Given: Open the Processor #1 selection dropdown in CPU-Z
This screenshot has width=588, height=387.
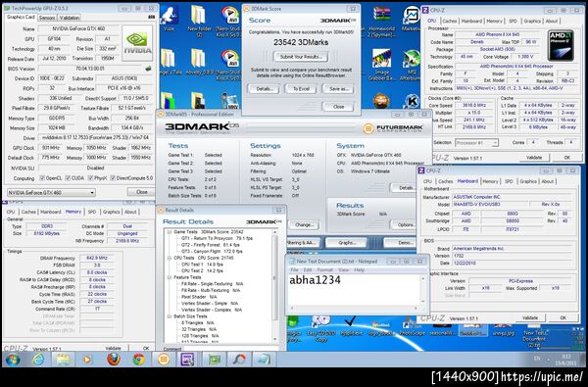Looking at the screenshot, I should pos(476,142).
